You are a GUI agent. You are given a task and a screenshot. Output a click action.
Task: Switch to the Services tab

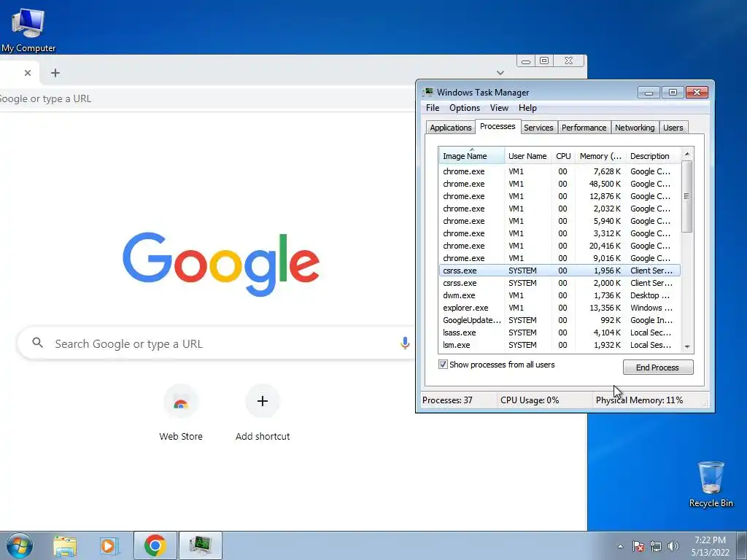[538, 128]
